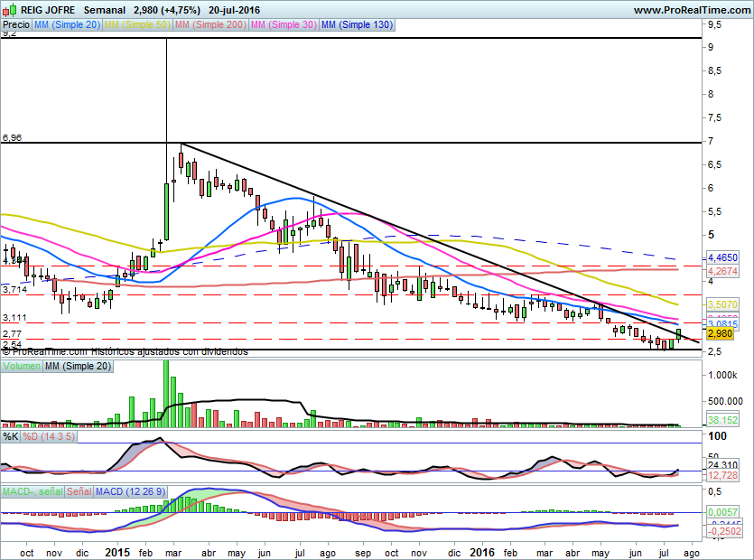
Task: Select the Precio indicator label
Action: point(15,25)
